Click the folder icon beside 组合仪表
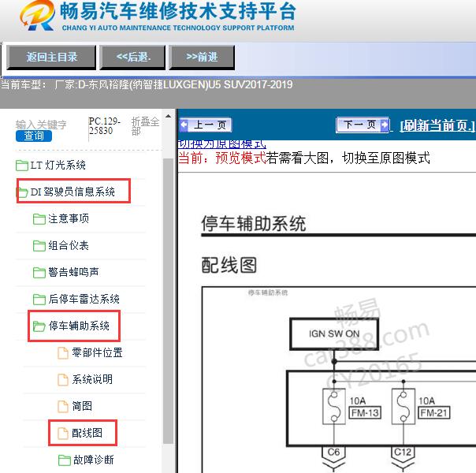476x473 pixels. (x=39, y=246)
